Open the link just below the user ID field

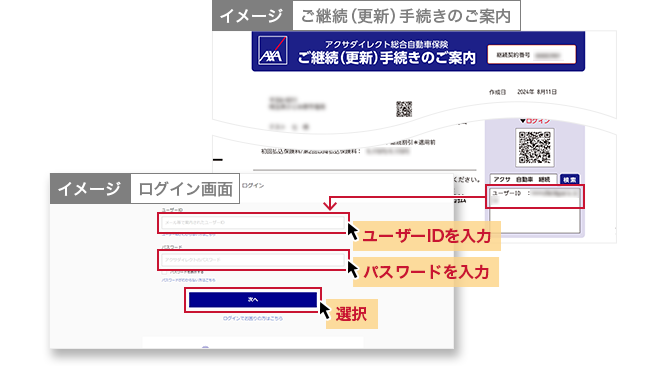(x=188, y=234)
